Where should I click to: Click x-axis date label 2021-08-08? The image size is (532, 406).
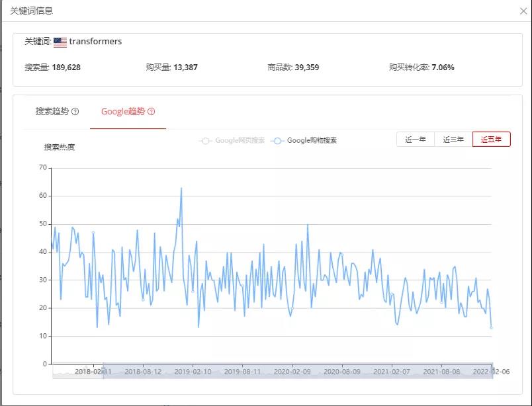[441, 372]
